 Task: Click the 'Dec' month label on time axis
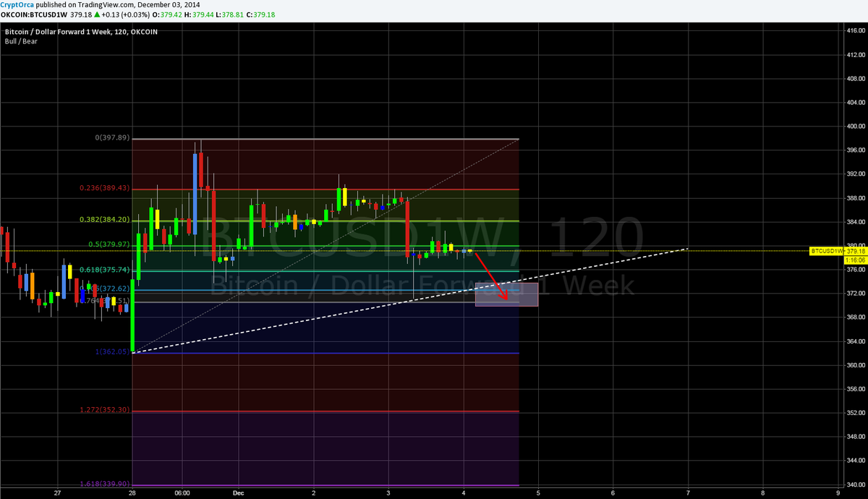coord(239,493)
